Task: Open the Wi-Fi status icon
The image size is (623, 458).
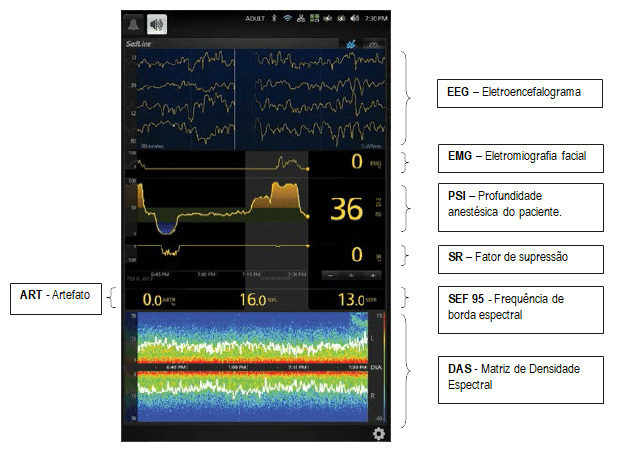Action: pos(287,19)
